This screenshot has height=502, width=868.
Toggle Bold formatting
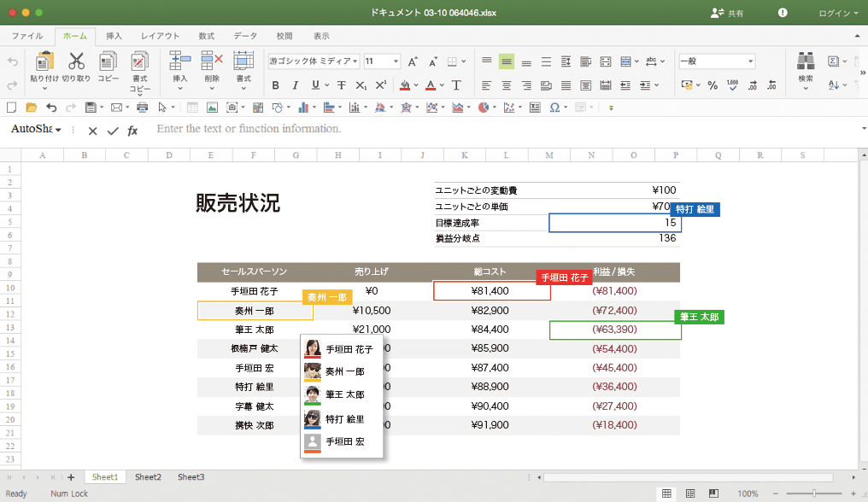click(x=276, y=85)
